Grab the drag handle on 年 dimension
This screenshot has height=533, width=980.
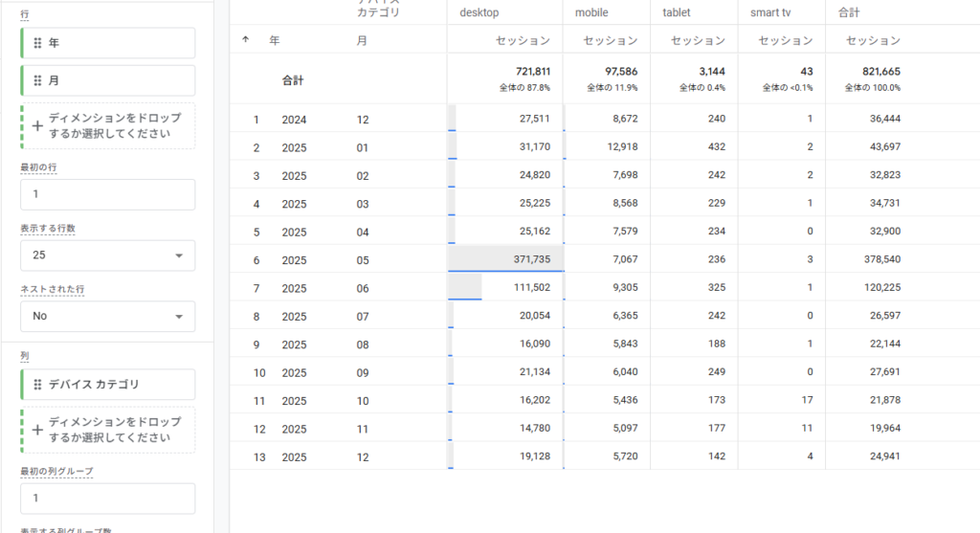pos(37,43)
